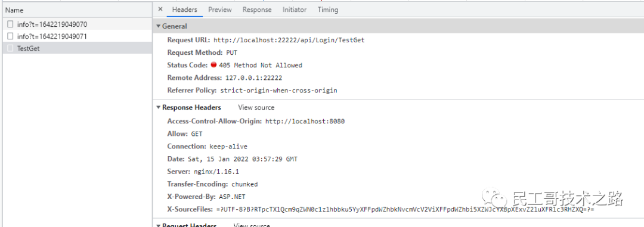Open the Timing tab
The width and height of the screenshot is (644, 227).
pyautogui.click(x=328, y=10)
